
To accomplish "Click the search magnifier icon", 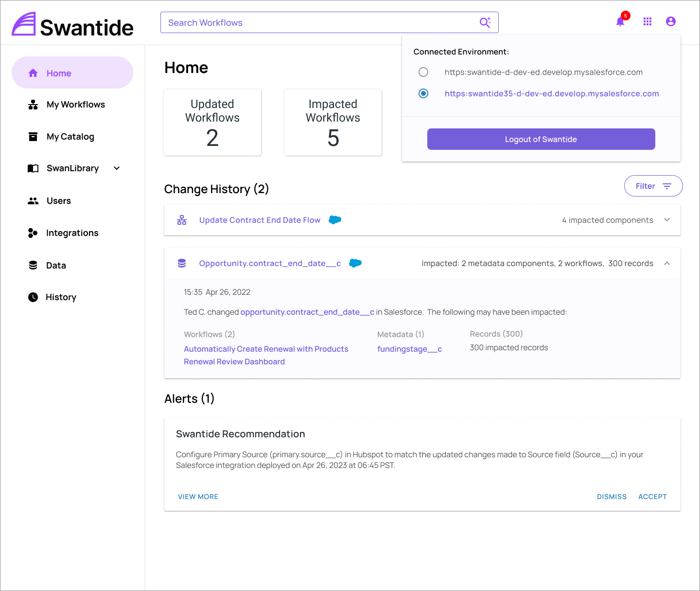I will click(x=485, y=22).
